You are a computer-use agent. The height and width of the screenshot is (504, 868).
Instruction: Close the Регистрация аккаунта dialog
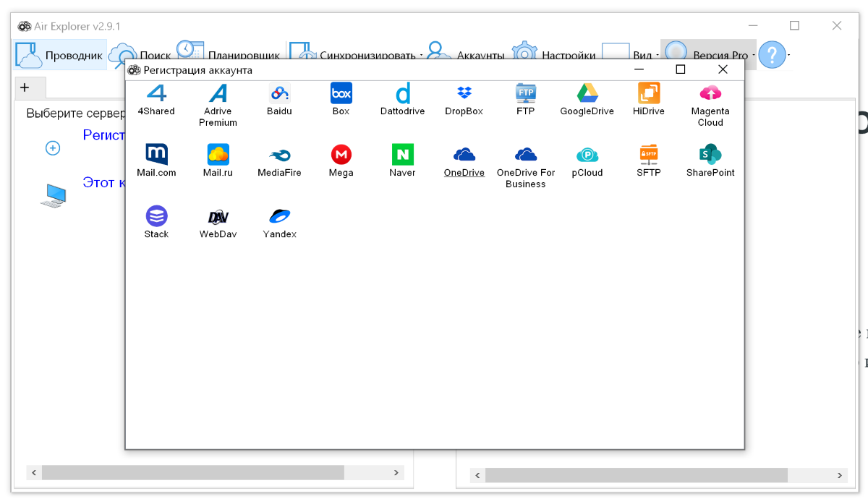(723, 69)
